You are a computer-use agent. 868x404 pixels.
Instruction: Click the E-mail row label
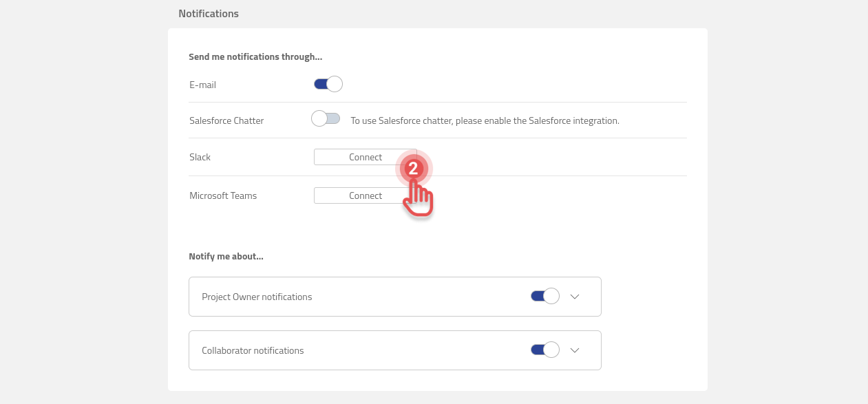click(202, 85)
